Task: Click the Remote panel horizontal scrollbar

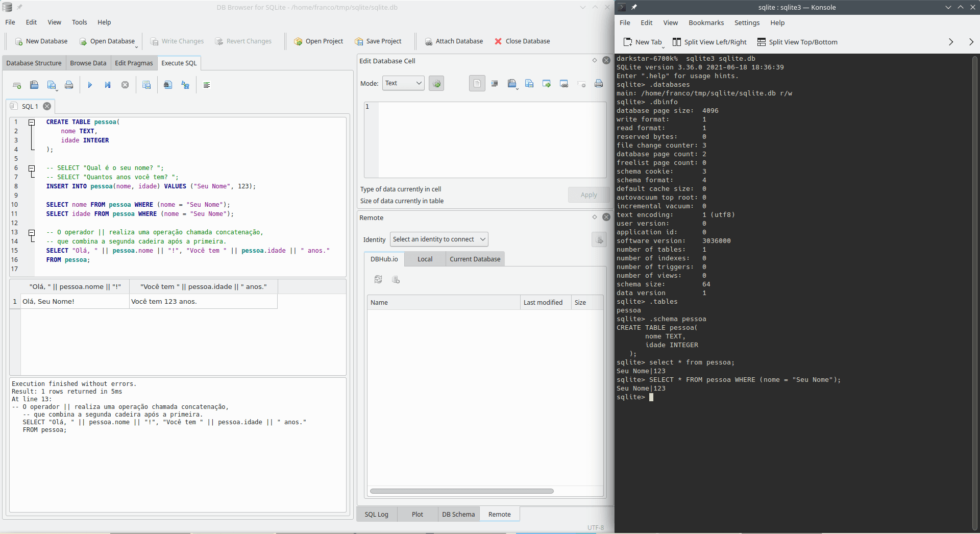Action: tap(461, 491)
